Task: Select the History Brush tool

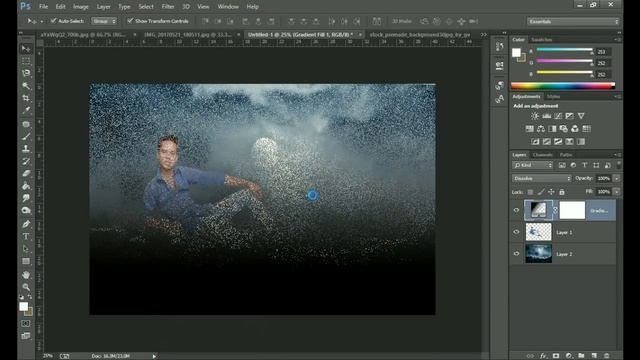Action: point(26,161)
